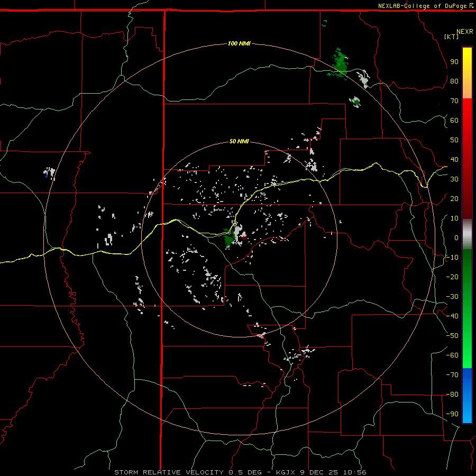
Task: Click the 20 scale value label
Action: tap(454, 198)
